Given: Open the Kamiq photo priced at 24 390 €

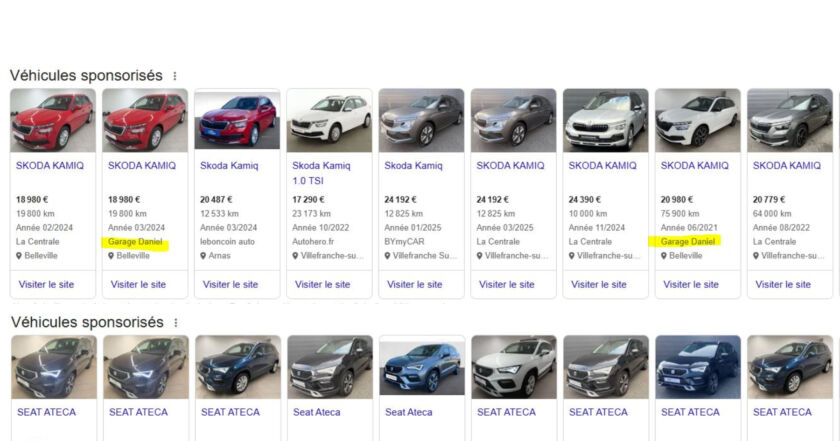Looking at the screenshot, I should [606, 121].
